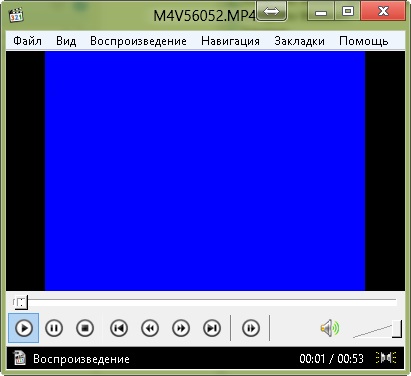Open the Навигация menu
The image size is (411, 376).
(x=230, y=41)
